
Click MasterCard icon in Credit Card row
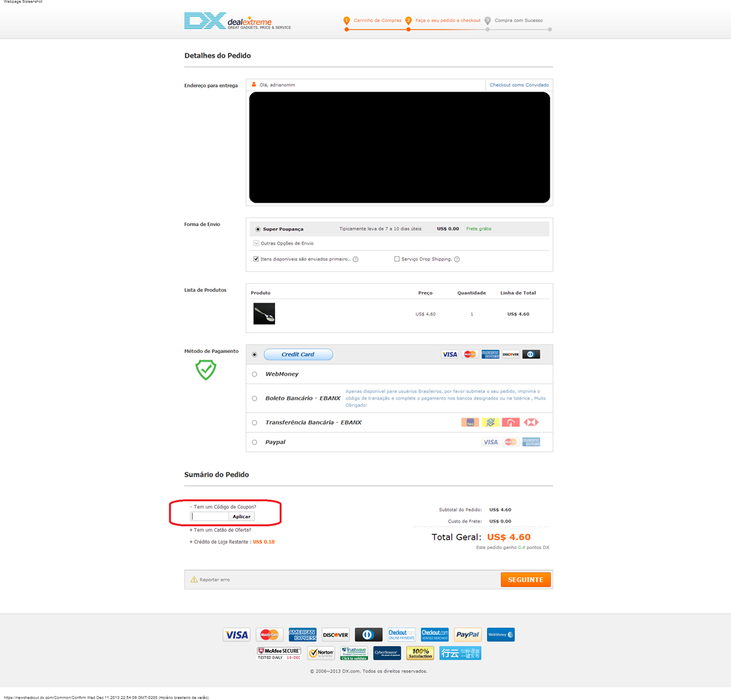click(470, 354)
